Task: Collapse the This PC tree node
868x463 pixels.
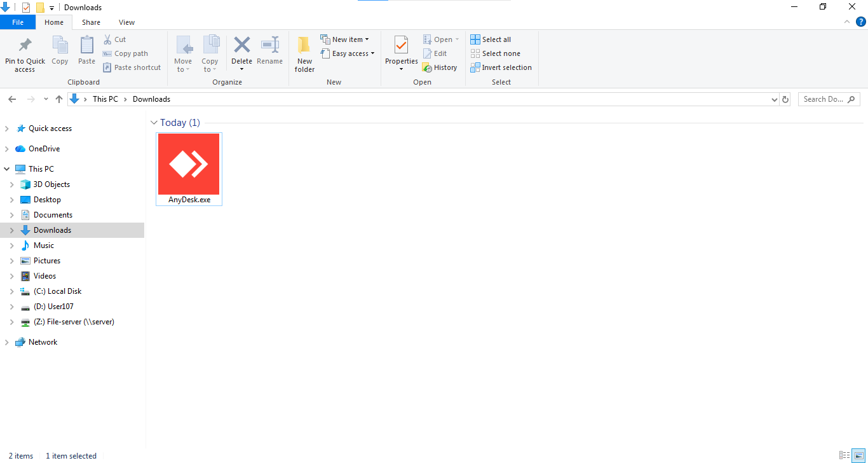Action: point(7,169)
